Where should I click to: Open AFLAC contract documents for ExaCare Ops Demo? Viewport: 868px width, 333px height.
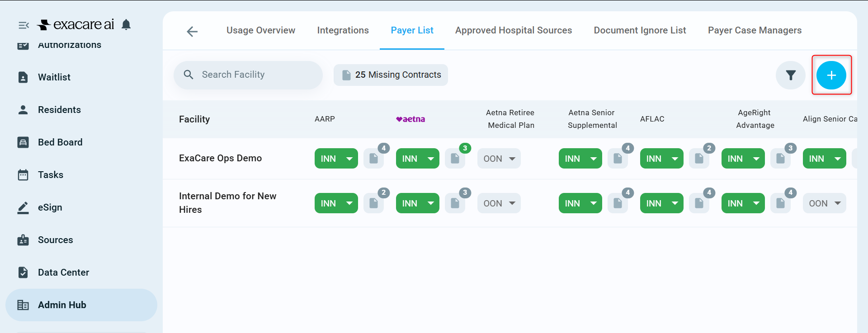click(x=699, y=159)
